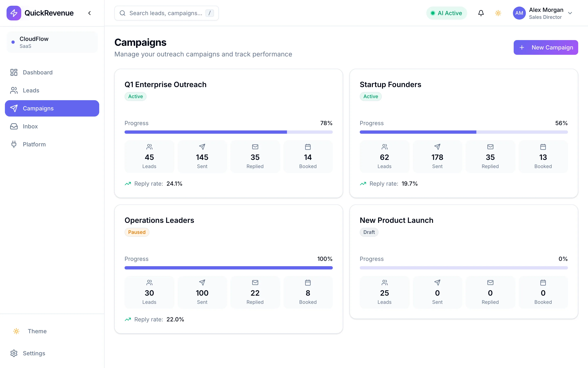Viewport: 588px width, 368px height.
Task: Click the QuickRevenue lightning bolt logo
Action: 14,13
